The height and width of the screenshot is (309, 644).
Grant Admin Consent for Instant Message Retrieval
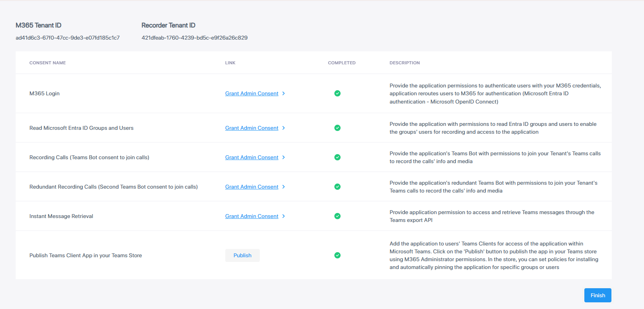tap(252, 216)
